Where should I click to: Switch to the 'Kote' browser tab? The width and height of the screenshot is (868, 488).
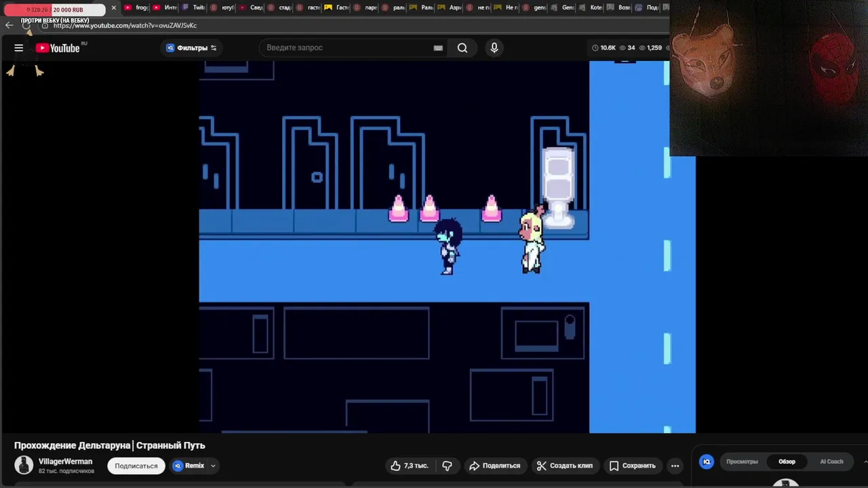point(591,8)
